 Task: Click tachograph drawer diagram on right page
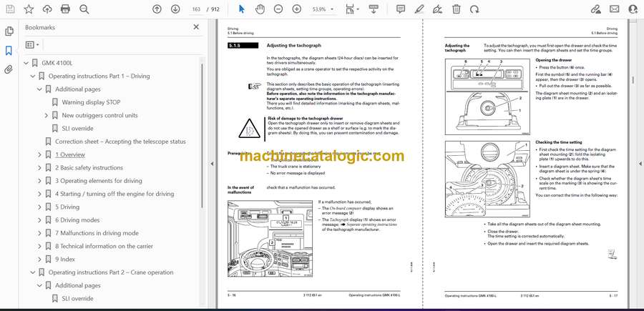click(489, 97)
